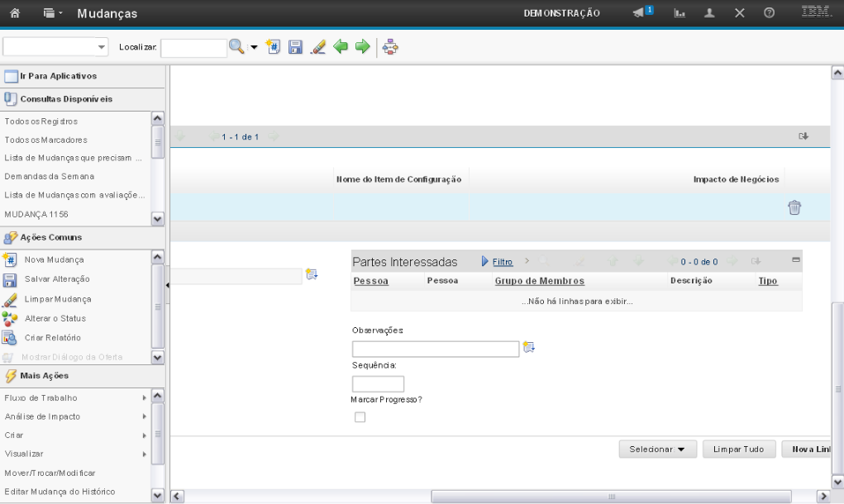Open Todos os Registros query
Screen dimensions: 844x504
[41, 121]
